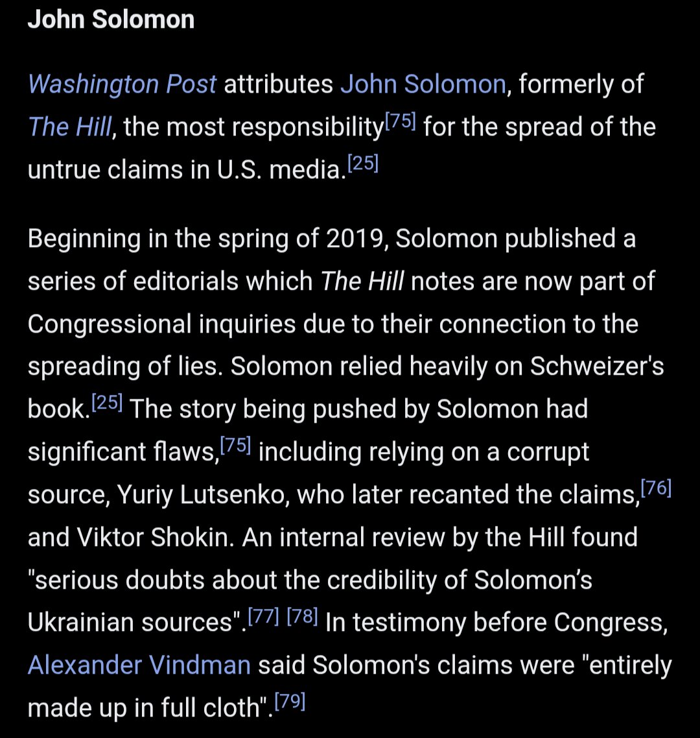Open the Washington Post link
Image resolution: width=700 pixels, height=738 pixels.
(122, 85)
